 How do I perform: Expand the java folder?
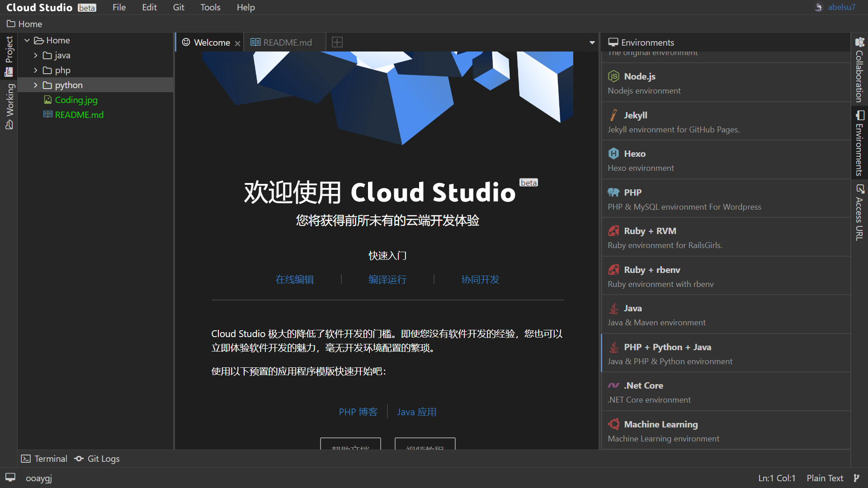click(x=35, y=55)
